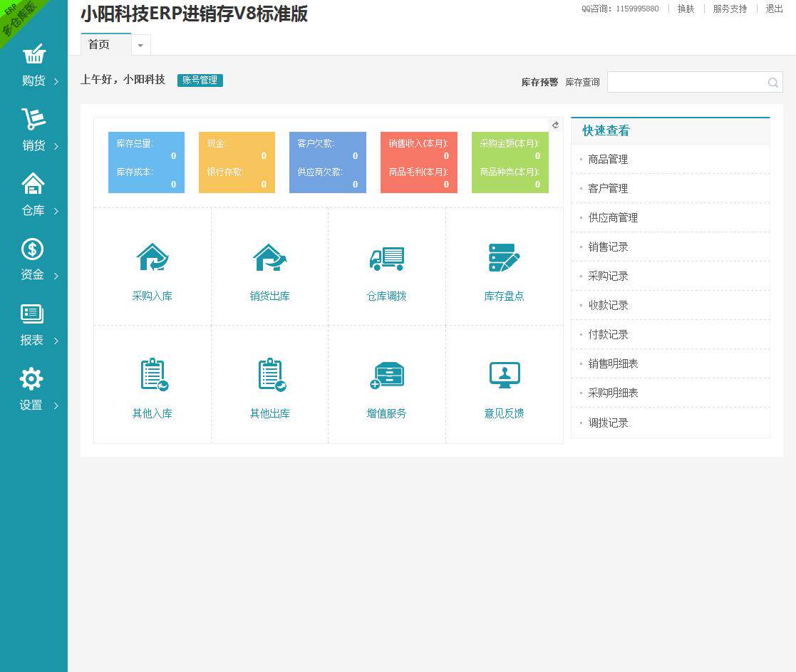Click the 采购入库 house icon

click(153, 257)
